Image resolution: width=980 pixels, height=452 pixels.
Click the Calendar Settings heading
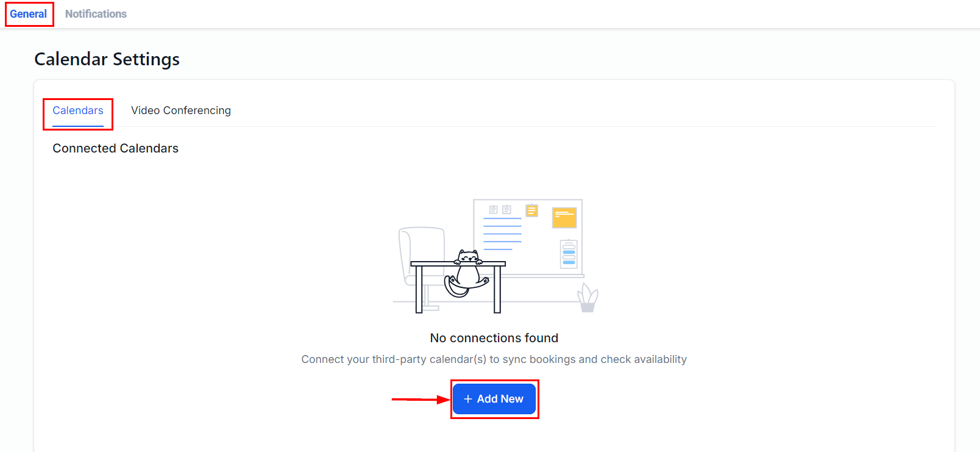(107, 59)
